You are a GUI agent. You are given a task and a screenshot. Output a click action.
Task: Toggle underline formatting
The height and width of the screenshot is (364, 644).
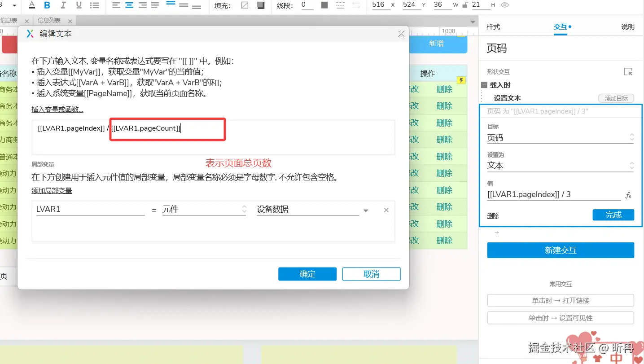point(79,5)
